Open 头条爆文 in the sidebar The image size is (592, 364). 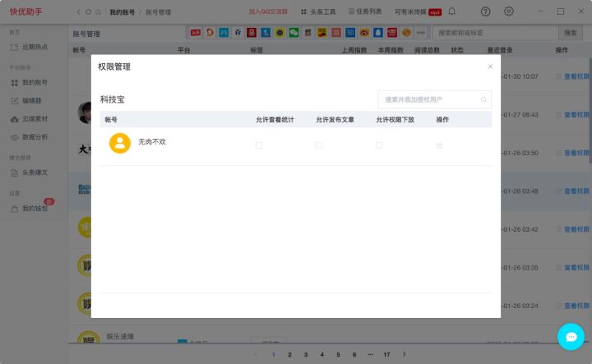[x=30, y=173]
